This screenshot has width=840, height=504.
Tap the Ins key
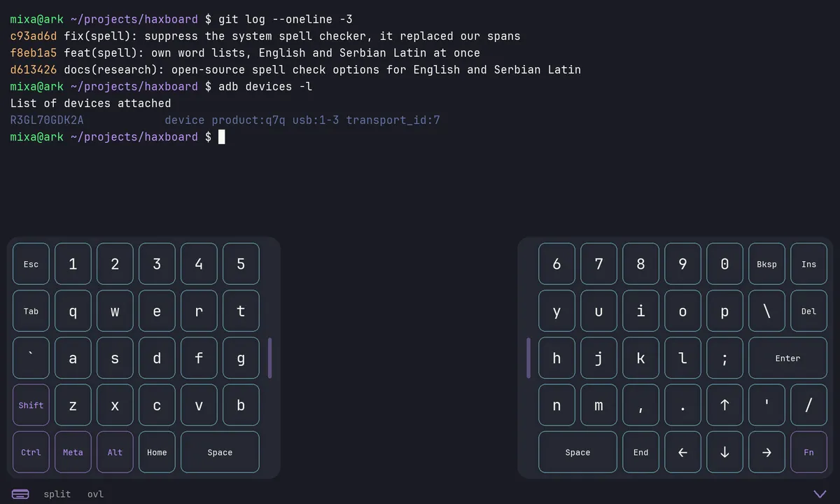tap(808, 264)
